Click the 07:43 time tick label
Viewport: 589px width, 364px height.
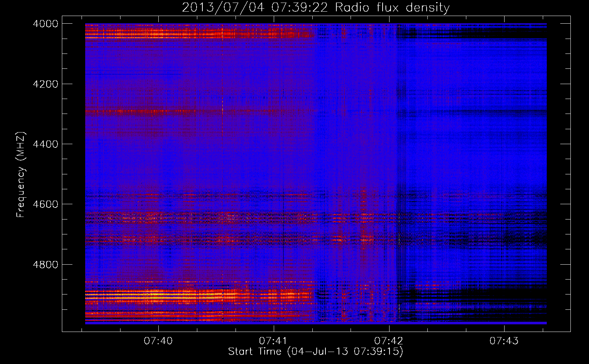(x=504, y=341)
